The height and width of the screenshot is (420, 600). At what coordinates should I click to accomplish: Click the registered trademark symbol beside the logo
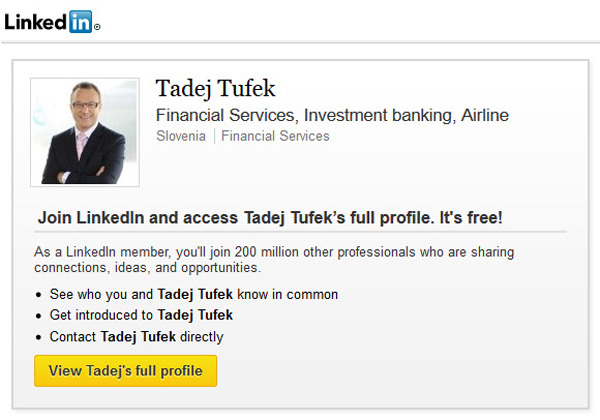coord(97,27)
